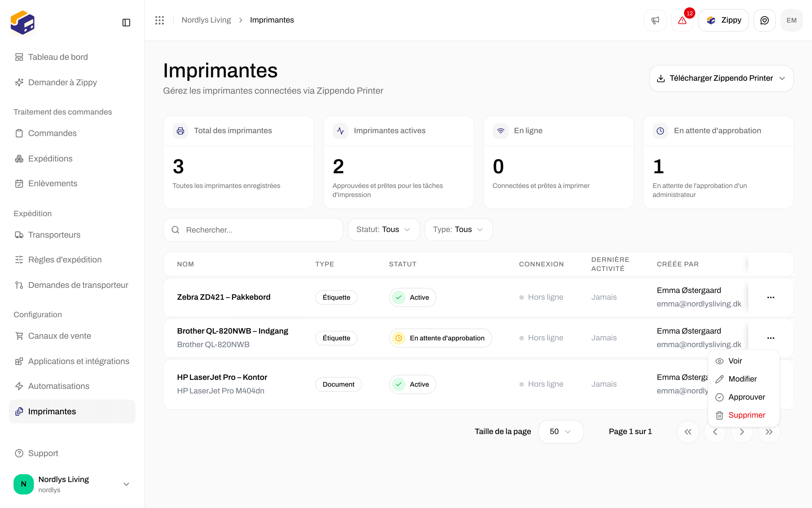
Task: Open Télécharger Zippendo Printer dropdown
Action: point(721,78)
